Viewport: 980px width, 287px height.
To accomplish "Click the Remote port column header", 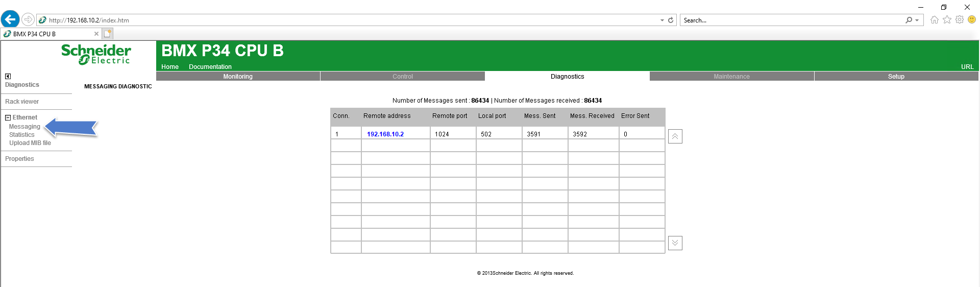I will click(x=450, y=116).
